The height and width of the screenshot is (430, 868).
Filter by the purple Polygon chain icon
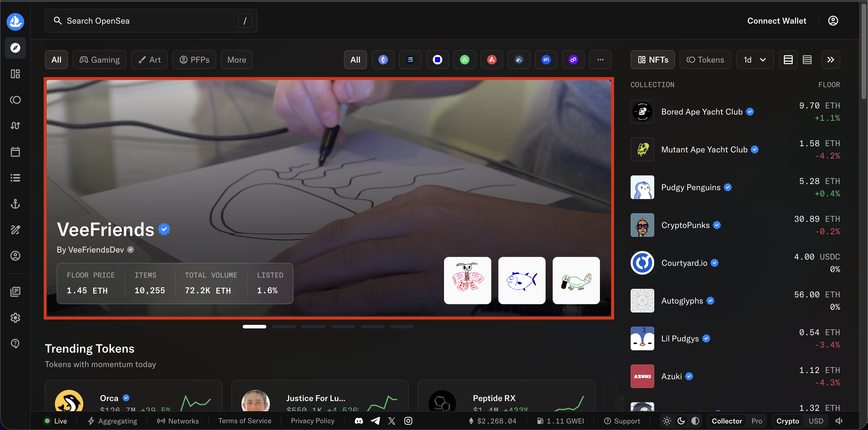[573, 60]
